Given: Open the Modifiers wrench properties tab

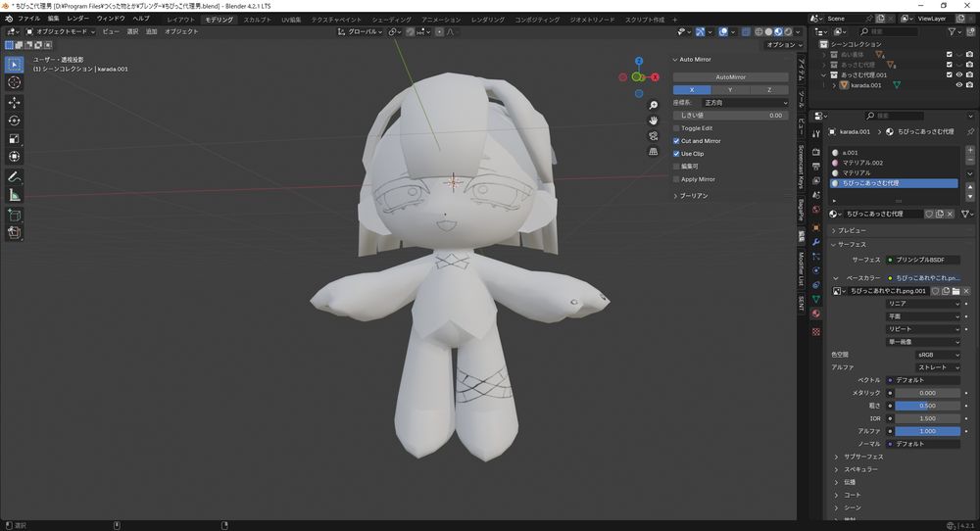Looking at the screenshot, I should click(x=815, y=242).
